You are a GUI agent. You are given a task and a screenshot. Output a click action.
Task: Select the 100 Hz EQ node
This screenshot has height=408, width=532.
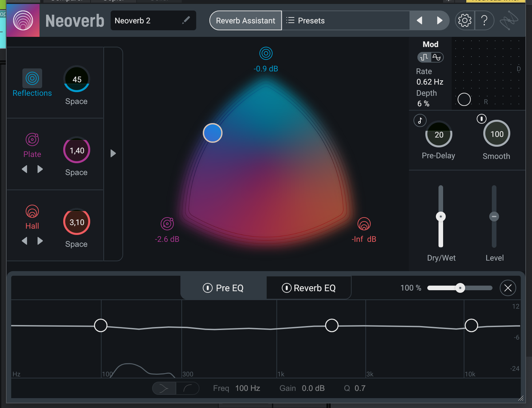tap(101, 325)
